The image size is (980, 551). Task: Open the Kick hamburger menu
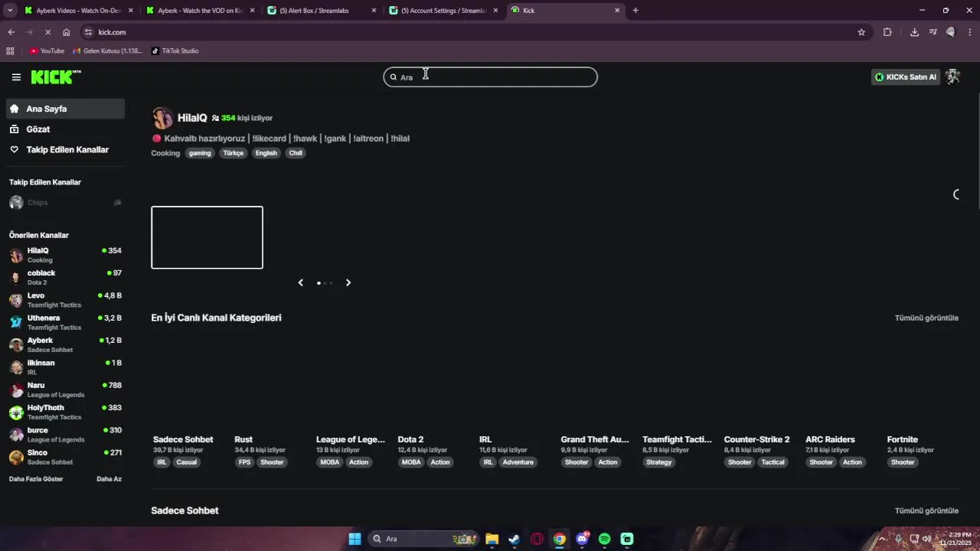(16, 77)
